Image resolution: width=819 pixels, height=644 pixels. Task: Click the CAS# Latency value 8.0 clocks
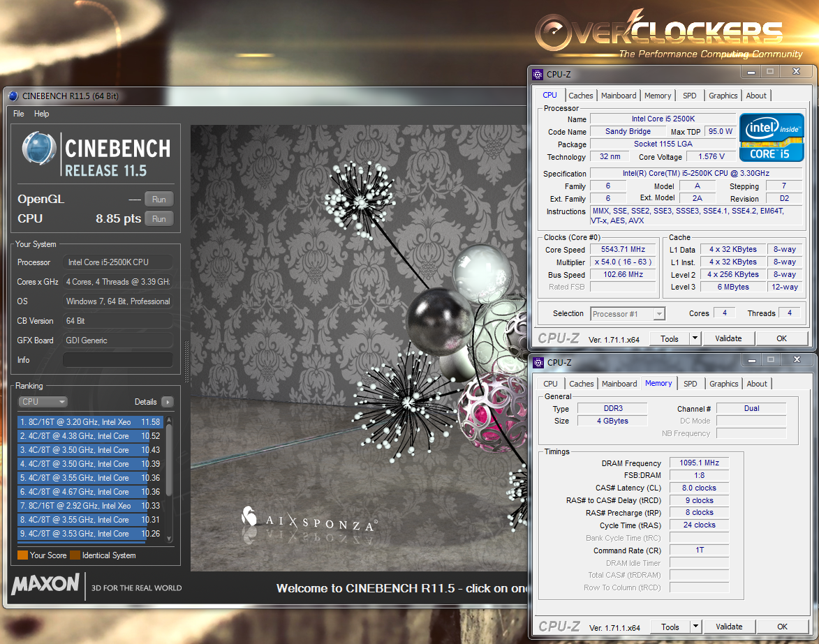tap(699, 488)
